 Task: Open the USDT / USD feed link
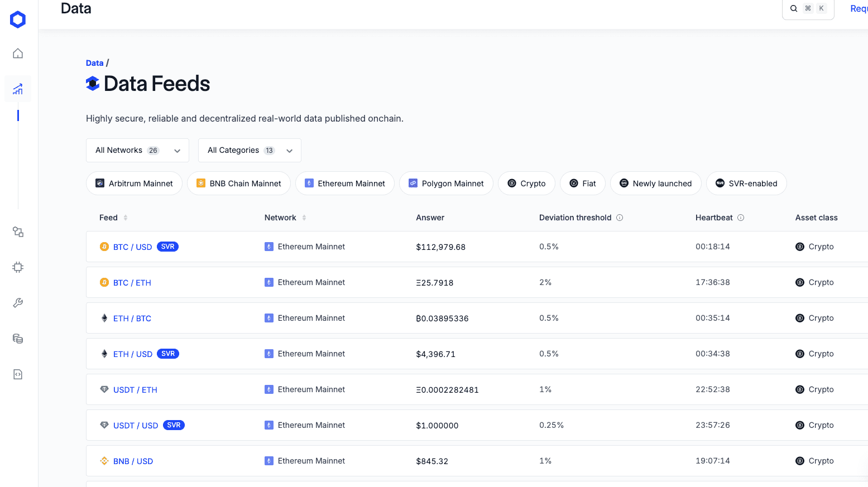(136, 426)
